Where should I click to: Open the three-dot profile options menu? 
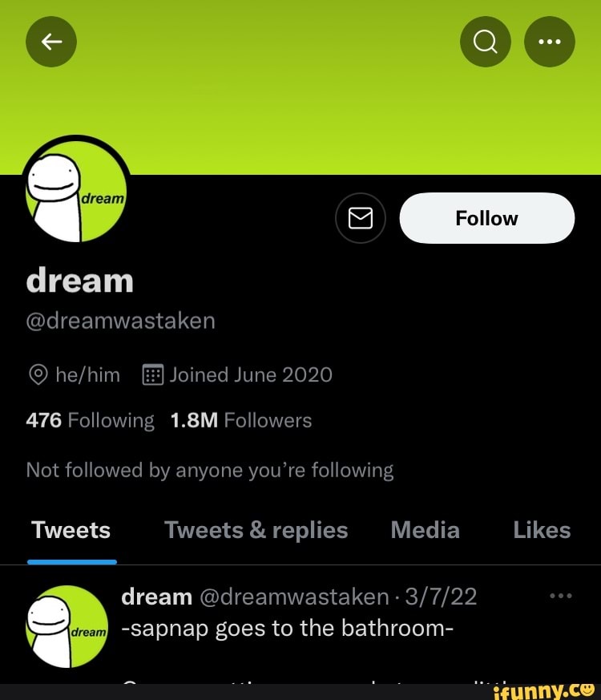[549, 42]
